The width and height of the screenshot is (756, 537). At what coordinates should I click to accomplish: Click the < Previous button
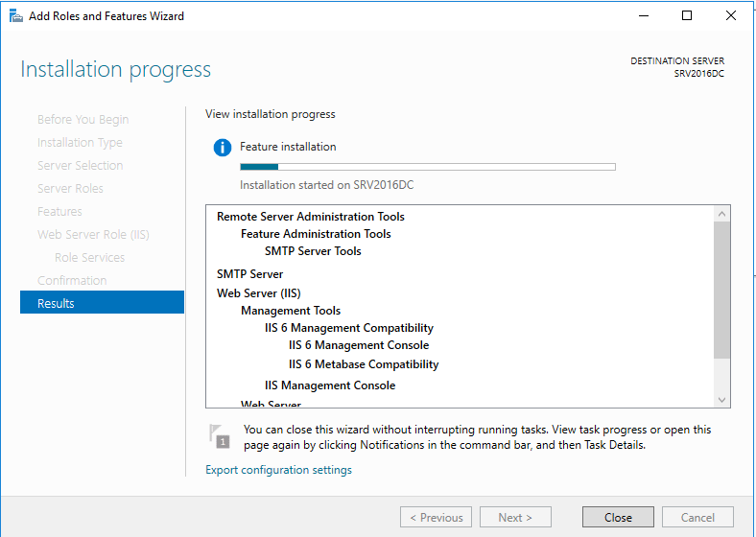[436, 517]
